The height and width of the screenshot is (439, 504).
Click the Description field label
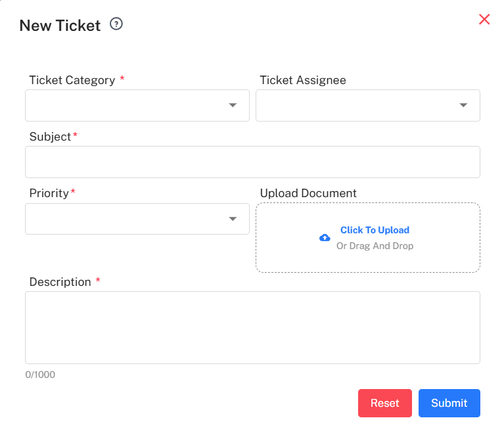(x=60, y=282)
